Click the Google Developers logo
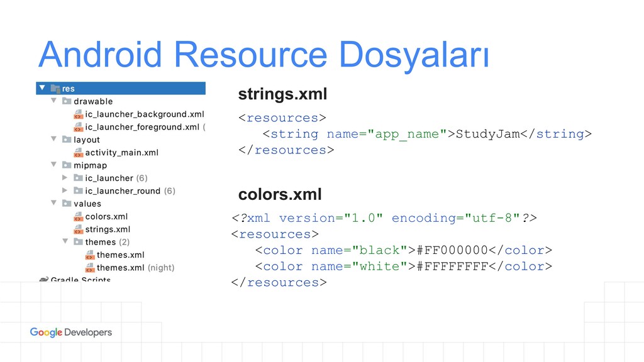The height and width of the screenshot is (362, 644). [70, 332]
